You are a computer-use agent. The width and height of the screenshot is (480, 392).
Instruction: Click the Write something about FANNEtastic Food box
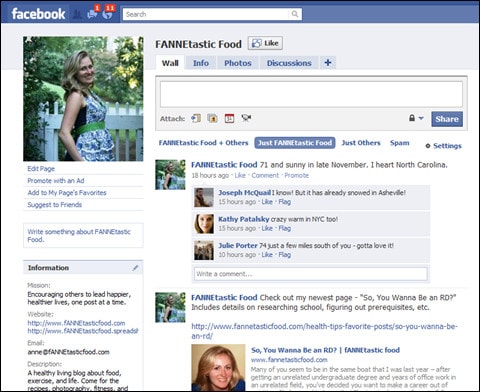click(83, 235)
